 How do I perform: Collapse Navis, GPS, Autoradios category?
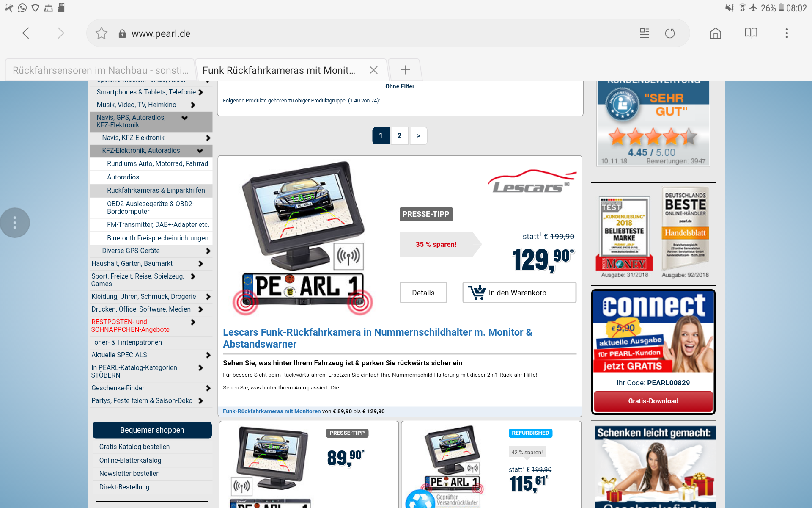click(x=184, y=118)
